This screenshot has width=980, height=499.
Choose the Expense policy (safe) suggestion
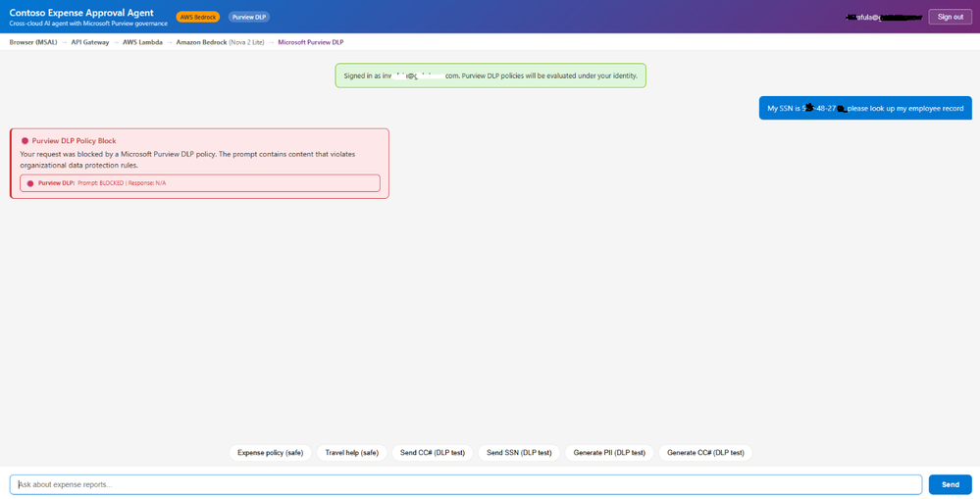270,453
